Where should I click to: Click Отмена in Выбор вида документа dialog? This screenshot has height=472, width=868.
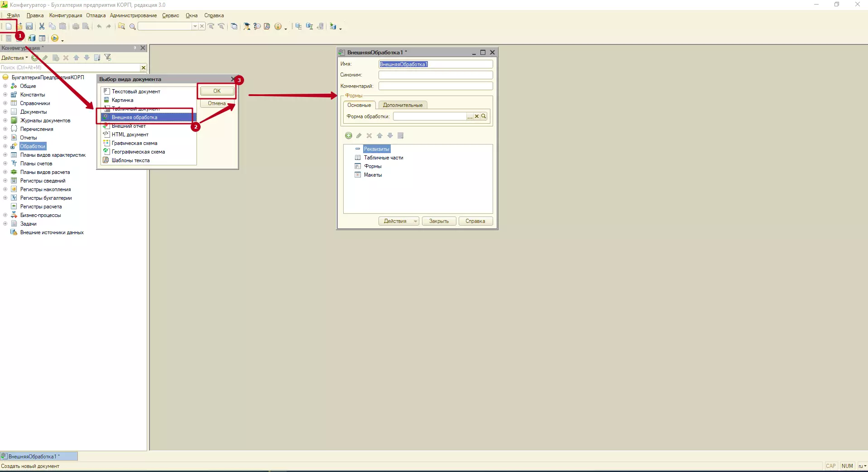pos(217,103)
